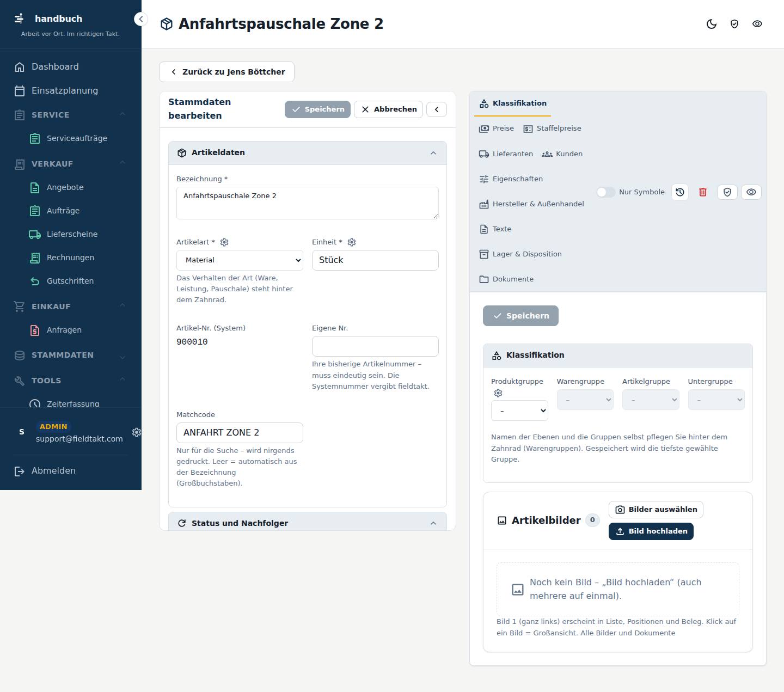Viewport: 784px width, 692px height.
Task: Collapse Status und Nachfolger section
Action: [x=308, y=523]
